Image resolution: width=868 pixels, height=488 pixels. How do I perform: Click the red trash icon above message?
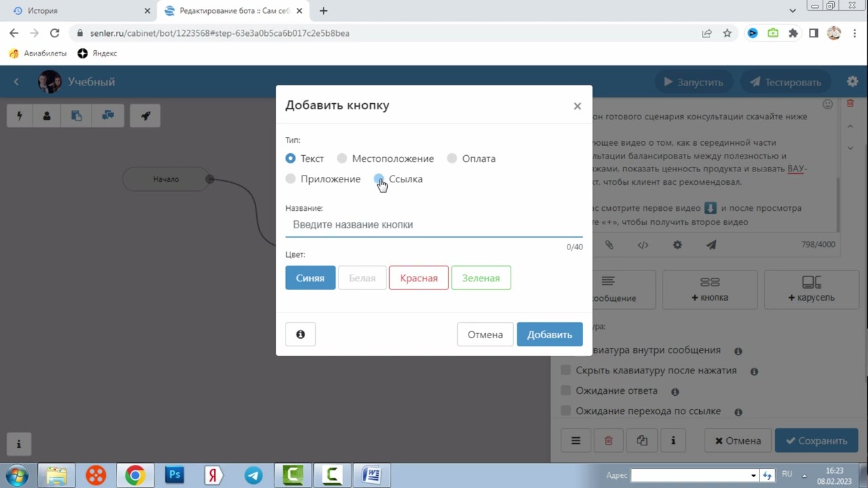850,104
